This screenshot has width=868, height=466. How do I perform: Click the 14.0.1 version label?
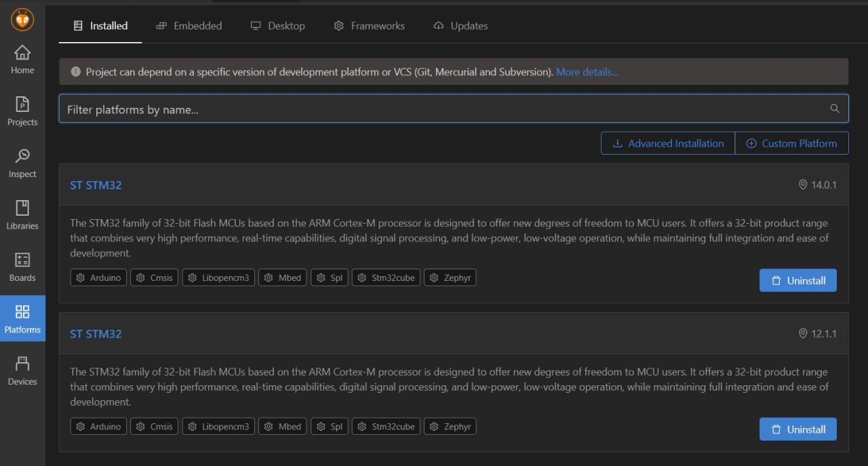coord(824,185)
